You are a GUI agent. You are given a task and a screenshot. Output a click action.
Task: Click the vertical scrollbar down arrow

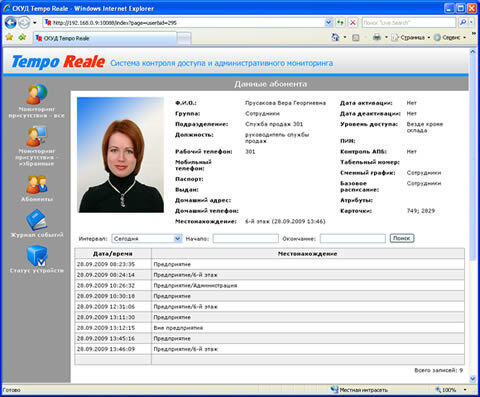(473, 379)
